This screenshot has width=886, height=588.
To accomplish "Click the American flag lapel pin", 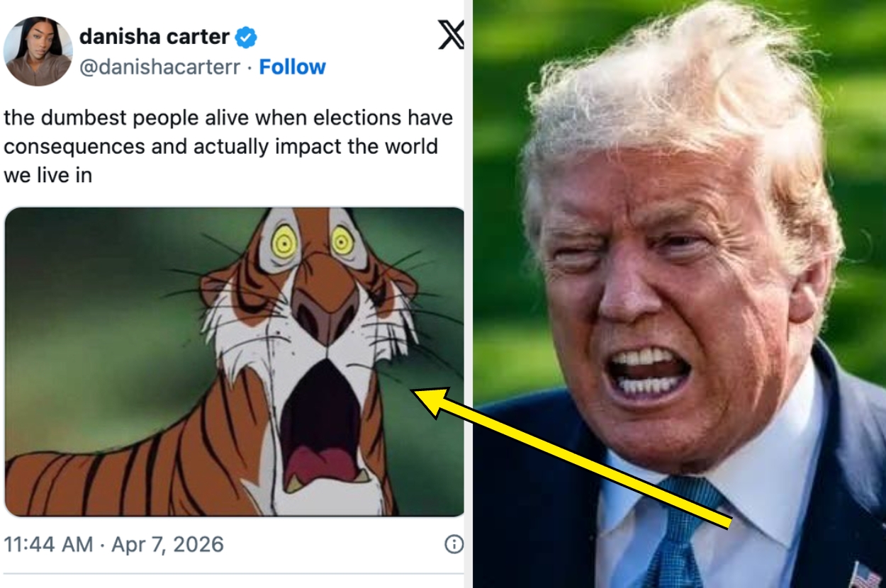I will click(x=863, y=575).
